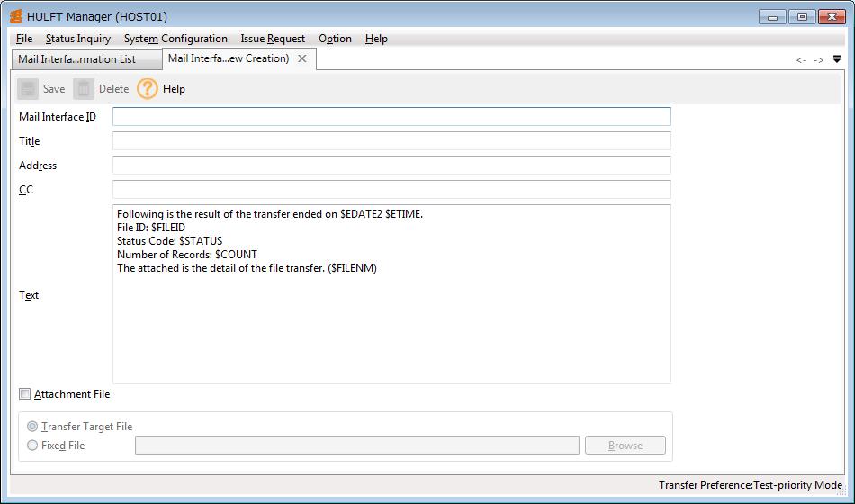Click into the Title input field
The height and width of the screenshot is (504, 855).
pyautogui.click(x=391, y=140)
